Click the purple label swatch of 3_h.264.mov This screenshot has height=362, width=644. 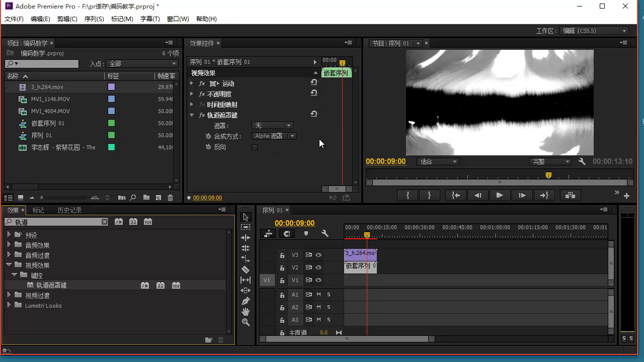tap(112, 87)
